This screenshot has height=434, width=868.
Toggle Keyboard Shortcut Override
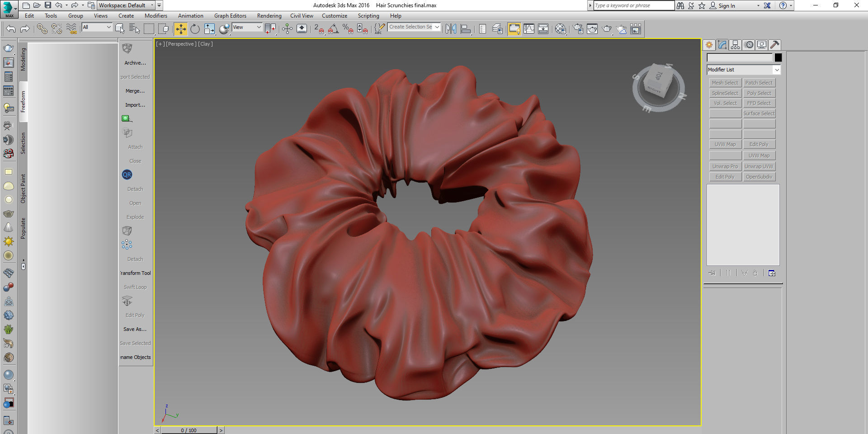click(302, 29)
